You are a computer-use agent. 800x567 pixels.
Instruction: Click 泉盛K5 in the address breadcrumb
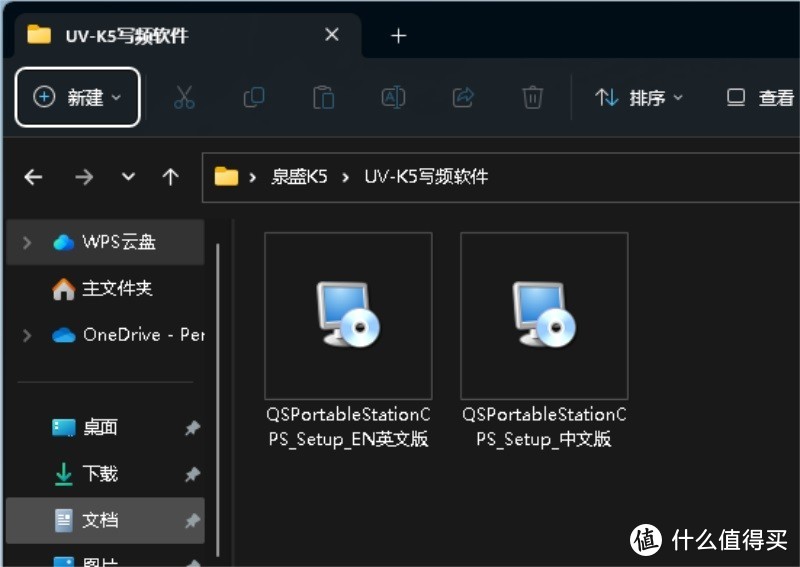pyautogui.click(x=299, y=177)
